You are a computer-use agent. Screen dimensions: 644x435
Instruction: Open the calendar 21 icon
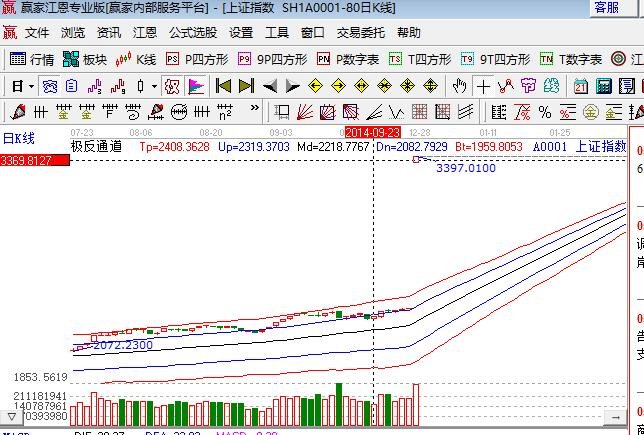581,86
